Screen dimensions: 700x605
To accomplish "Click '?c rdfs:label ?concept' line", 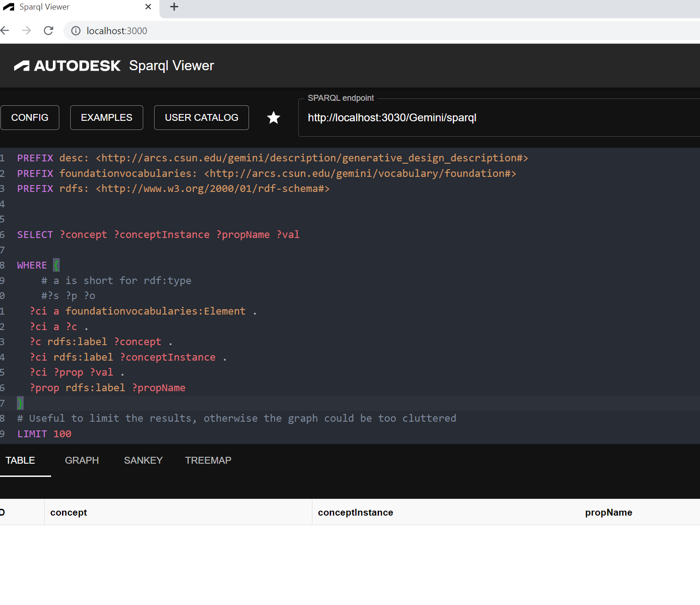I will click(x=101, y=342).
